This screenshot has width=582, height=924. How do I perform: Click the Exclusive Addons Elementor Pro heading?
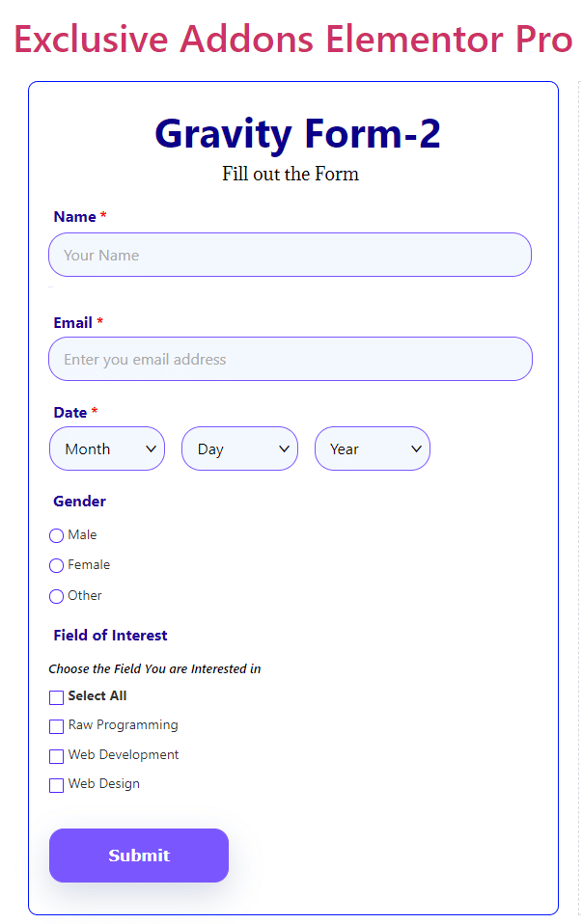[293, 40]
